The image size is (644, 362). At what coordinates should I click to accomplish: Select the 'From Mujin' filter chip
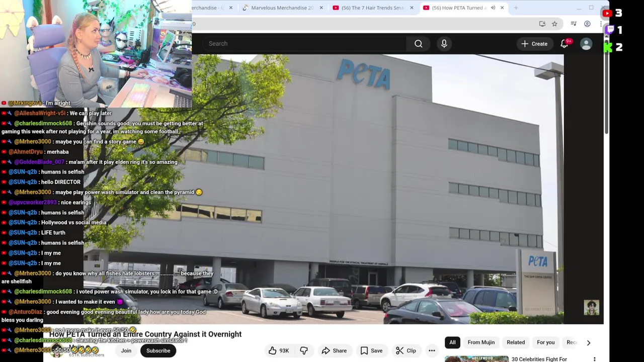(x=481, y=342)
